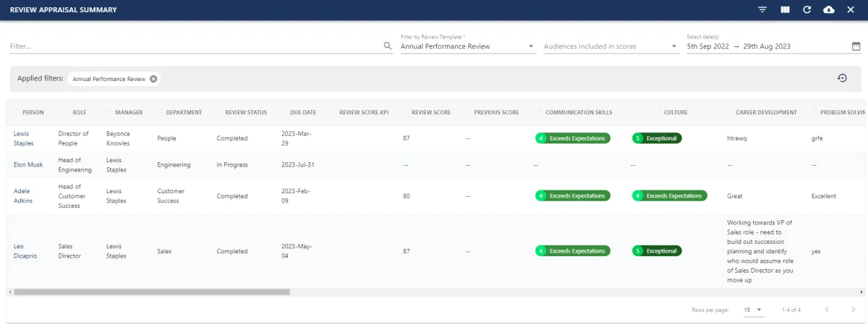
Task: Click due date 2023-Feb-09
Action: click(x=295, y=196)
